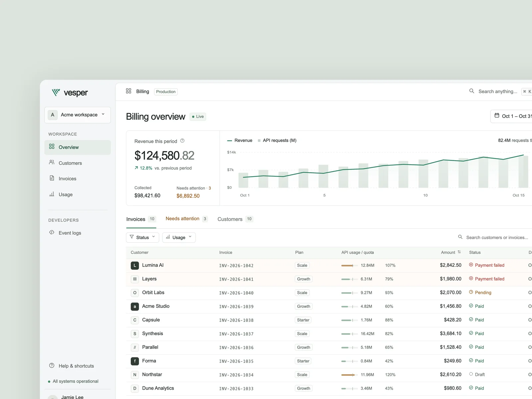The height and width of the screenshot is (399, 532).
Task: Switch to the Needs attention tab
Action: (x=187, y=219)
